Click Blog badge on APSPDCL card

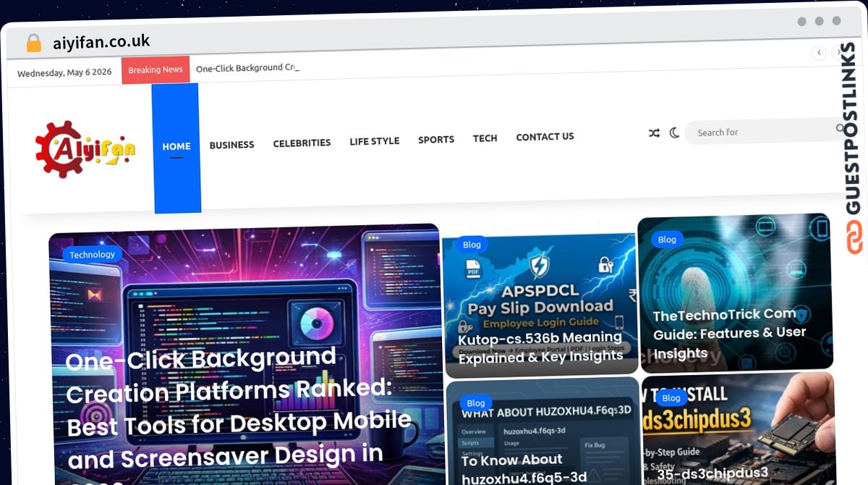pyautogui.click(x=472, y=245)
